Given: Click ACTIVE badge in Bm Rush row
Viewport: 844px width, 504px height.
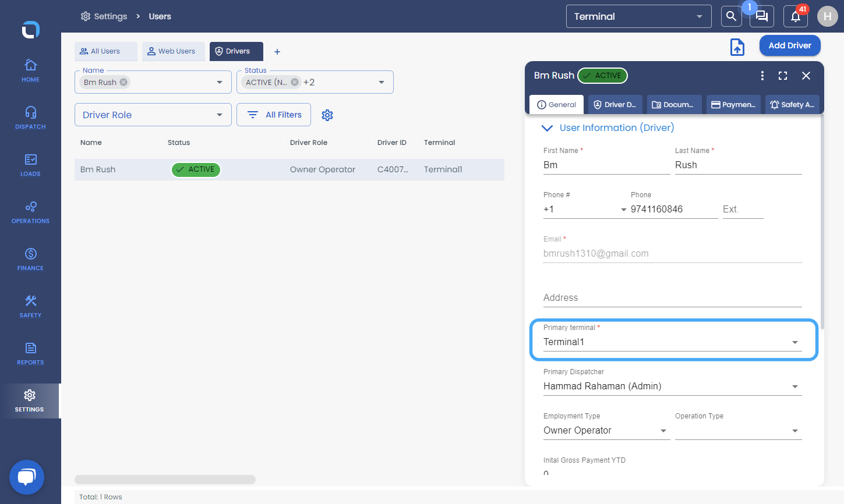Looking at the screenshot, I should 196,169.
